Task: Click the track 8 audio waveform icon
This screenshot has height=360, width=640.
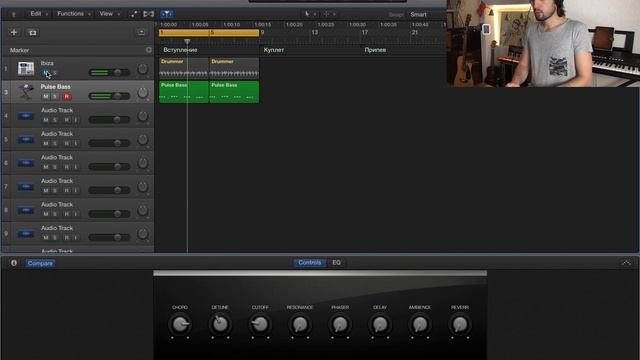Action: point(26,210)
